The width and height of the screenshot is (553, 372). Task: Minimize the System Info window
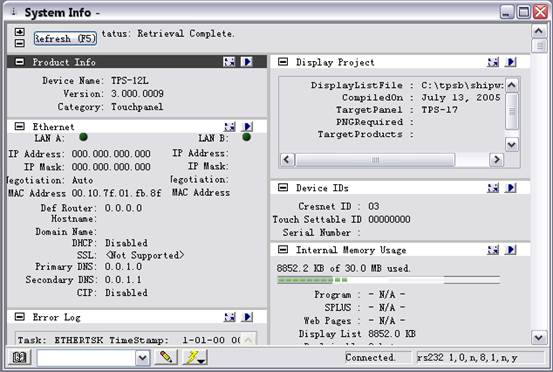[507, 12]
